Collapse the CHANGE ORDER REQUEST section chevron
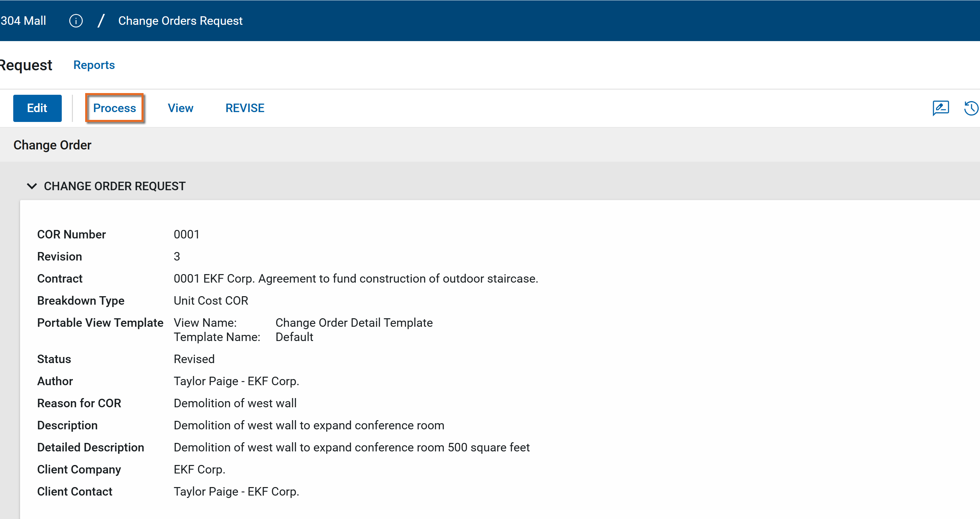980x519 pixels. [32, 186]
